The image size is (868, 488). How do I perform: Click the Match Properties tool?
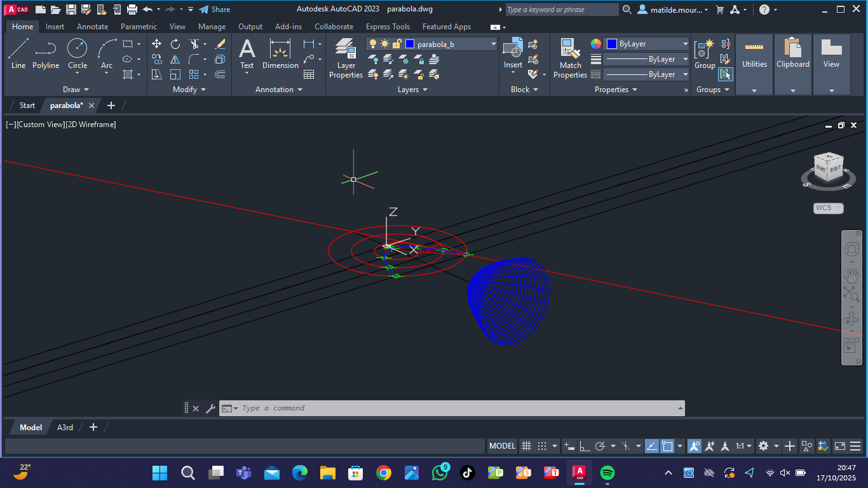point(570,57)
